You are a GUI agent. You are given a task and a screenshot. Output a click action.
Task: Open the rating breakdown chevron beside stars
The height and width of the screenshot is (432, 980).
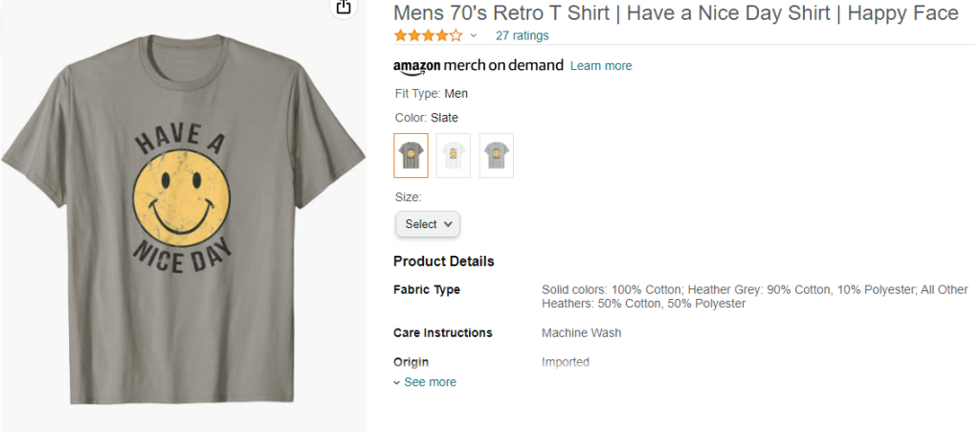[x=473, y=35]
